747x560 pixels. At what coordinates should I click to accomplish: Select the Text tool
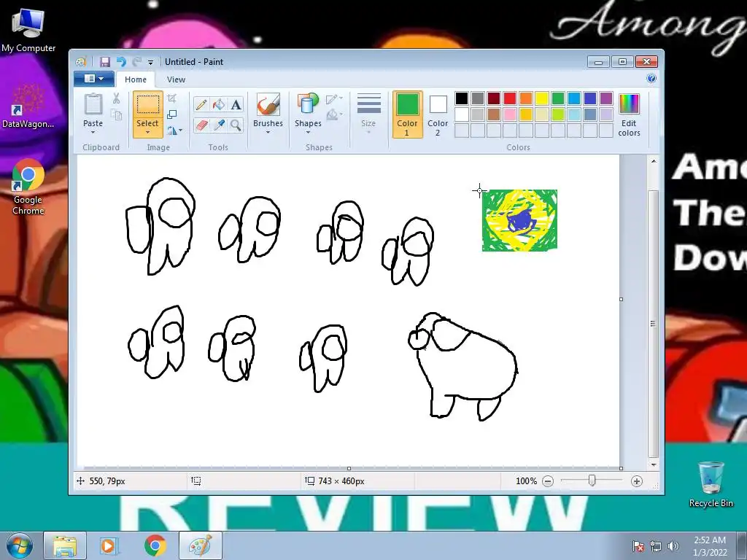pos(236,104)
